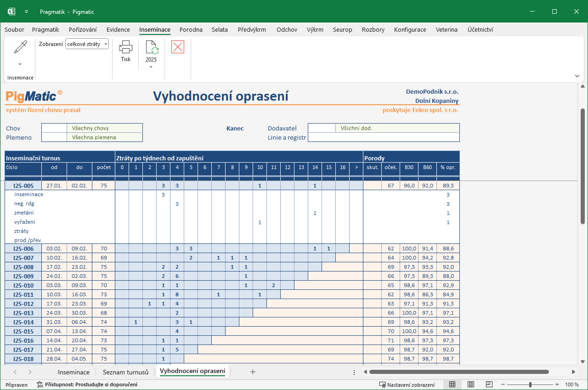The width and height of the screenshot is (588, 390).
Task: Click the zoom in plus icon
Action: tap(557, 384)
